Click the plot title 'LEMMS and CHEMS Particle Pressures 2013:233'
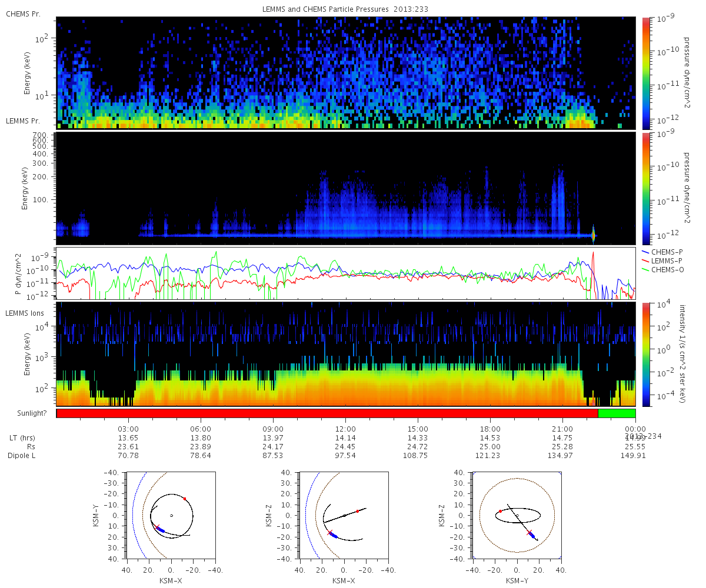Image resolution: width=706 pixels, height=588 pixels. point(345,9)
